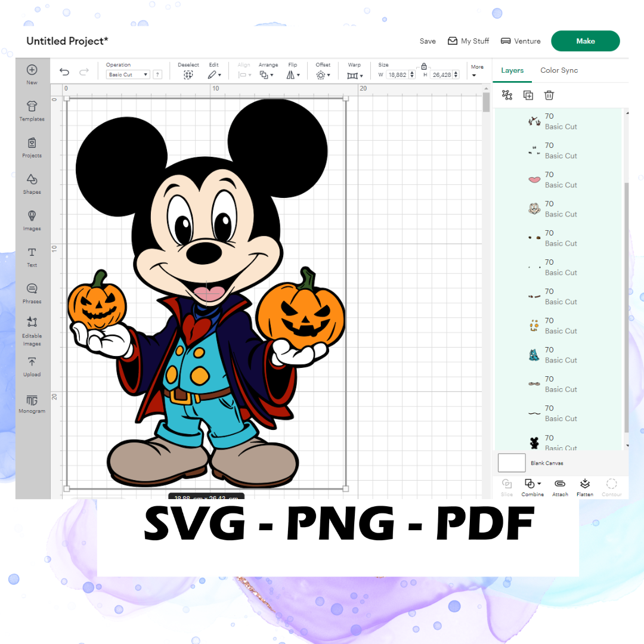Duplicate the selected layers
The height and width of the screenshot is (644, 644).
point(528,95)
